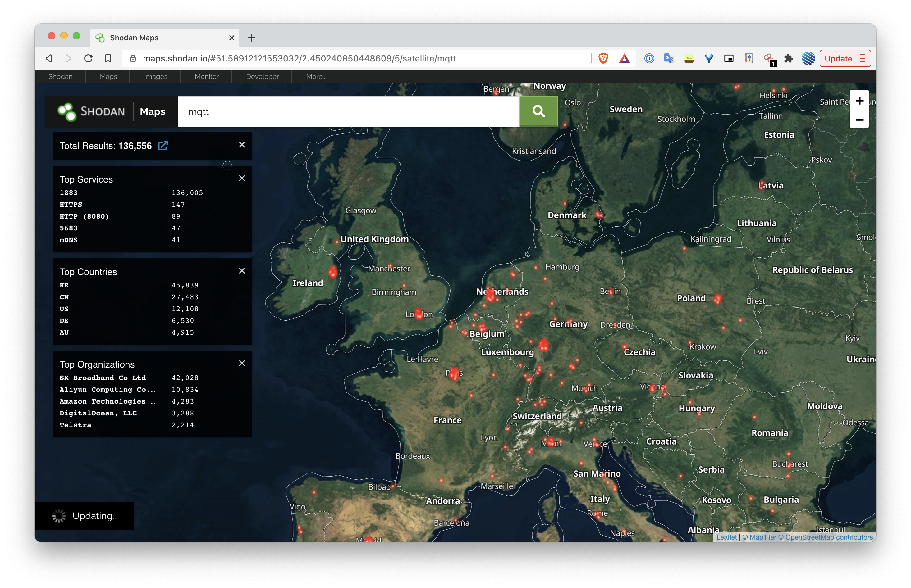The image size is (911, 588).
Task: Click the search magnifier icon
Action: (538, 111)
